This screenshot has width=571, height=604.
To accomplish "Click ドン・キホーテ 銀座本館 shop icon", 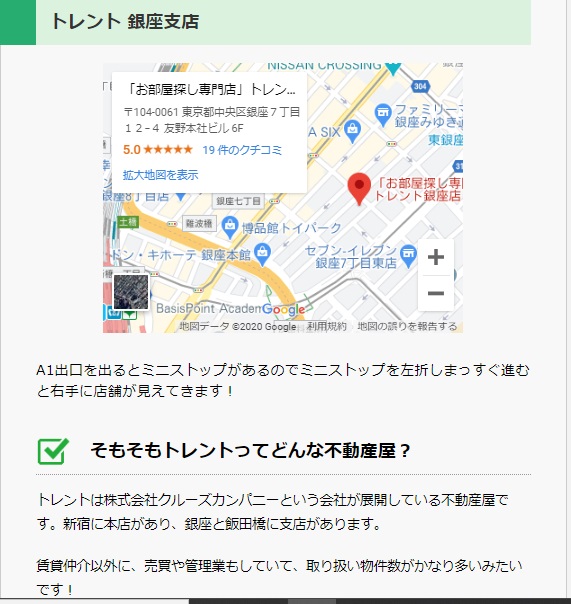I will click(262, 255).
